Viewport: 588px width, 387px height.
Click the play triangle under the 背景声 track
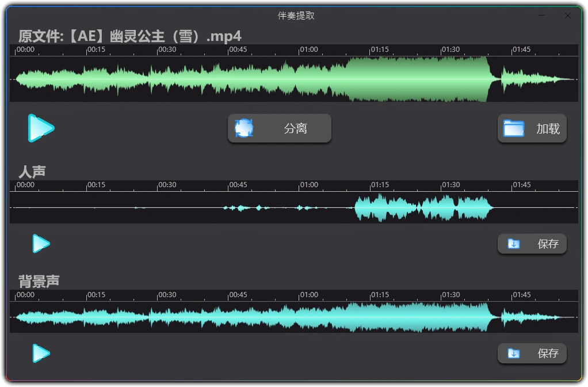40,353
